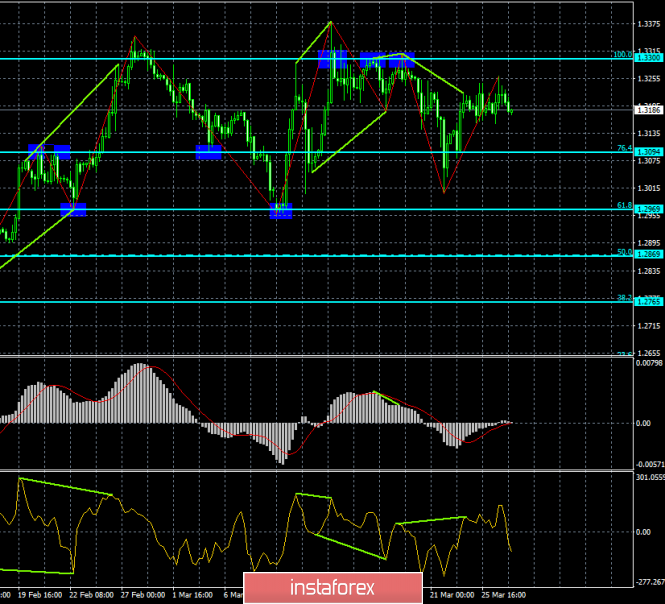Select the 76.4 Fibonacci level label
Viewport: 665px width, 604px height.
(626, 147)
